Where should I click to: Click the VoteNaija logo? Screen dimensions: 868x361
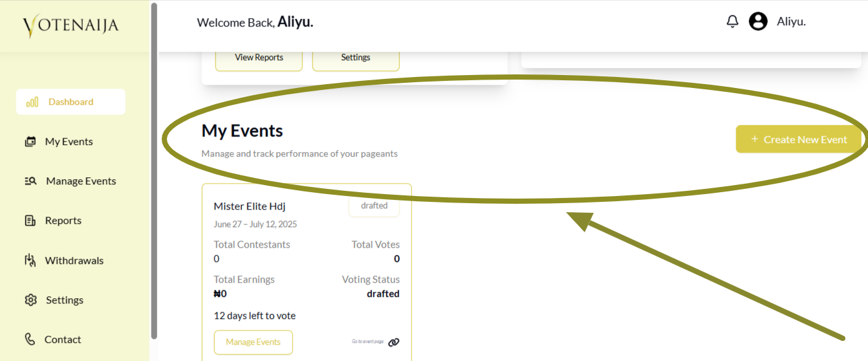(x=71, y=26)
